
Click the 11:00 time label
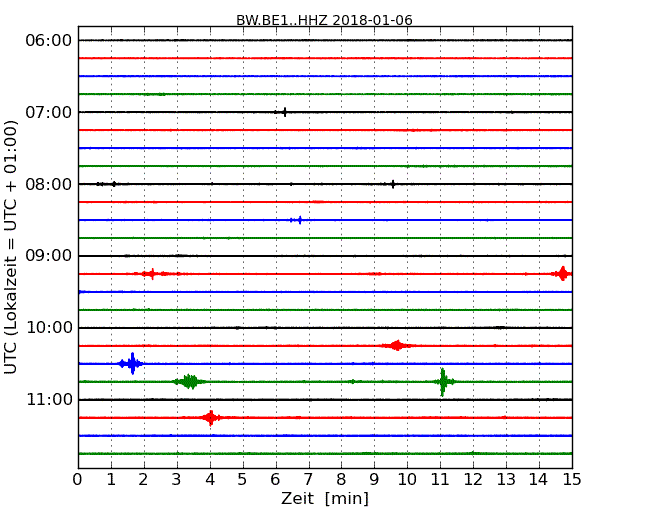point(49,399)
